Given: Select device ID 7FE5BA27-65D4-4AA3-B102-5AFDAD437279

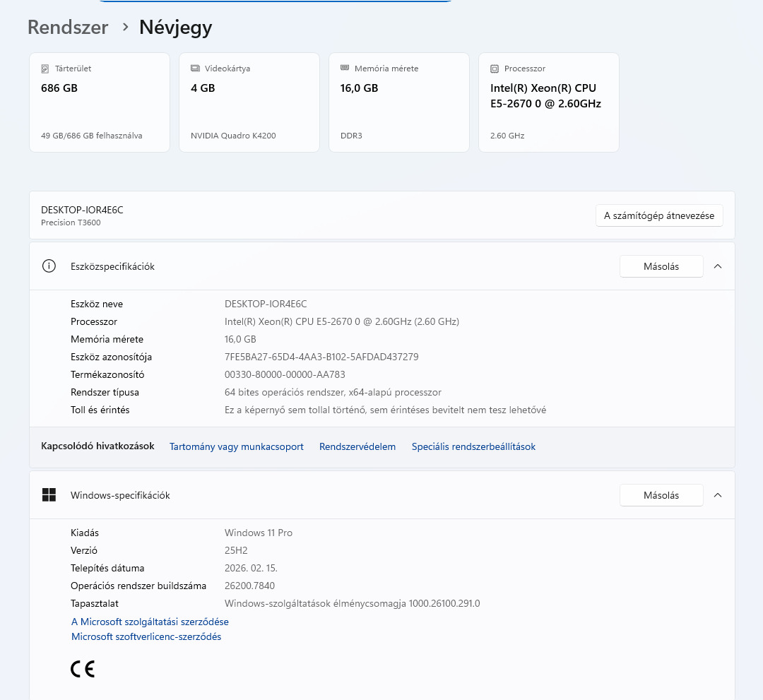Looking at the screenshot, I should (321, 357).
